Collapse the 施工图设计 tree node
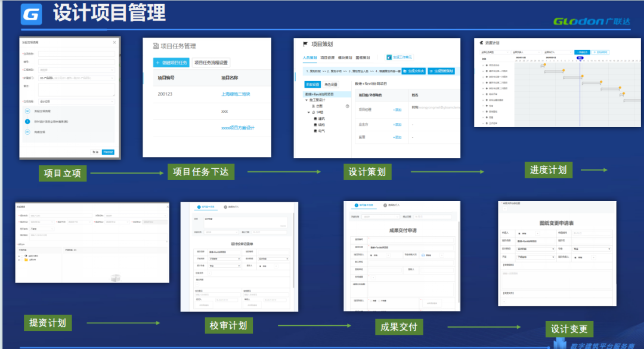The image size is (644, 349). click(306, 100)
